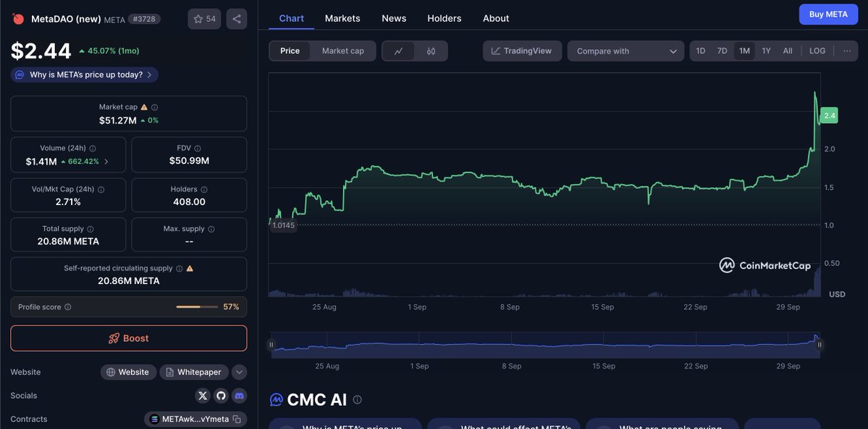Open the share icon button
The width and height of the screenshot is (868, 429).
click(237, 19)
